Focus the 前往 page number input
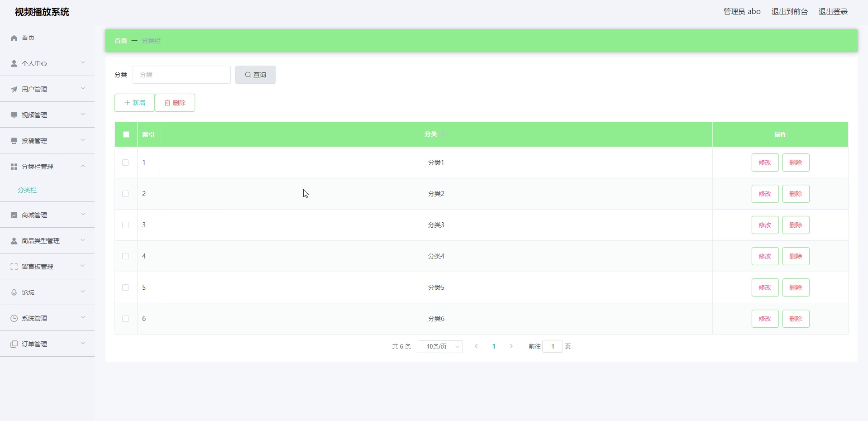Image resolution: width=868 pixels, height=421 pixels. (x=552, y=346)
